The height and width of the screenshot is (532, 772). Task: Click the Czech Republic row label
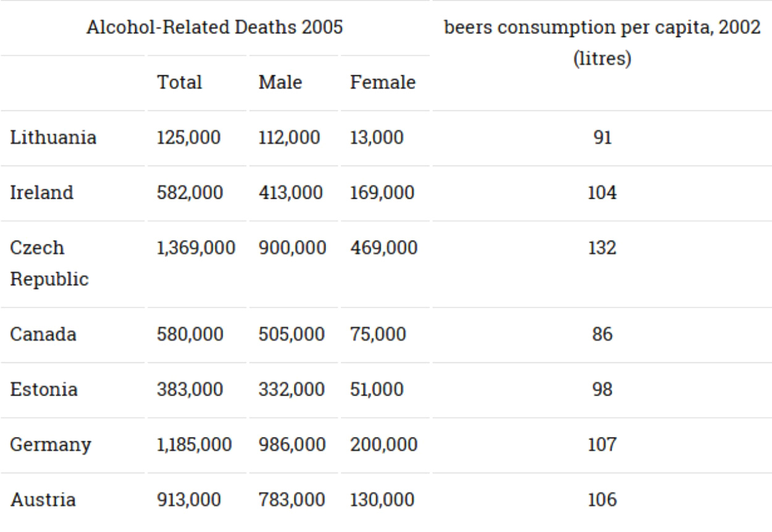49,263
